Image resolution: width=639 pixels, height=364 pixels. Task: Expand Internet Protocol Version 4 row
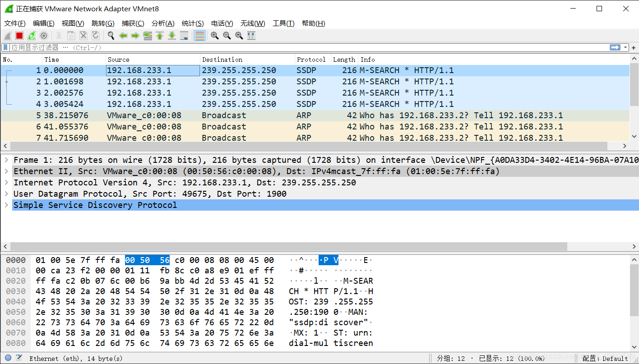coord(6,183)
